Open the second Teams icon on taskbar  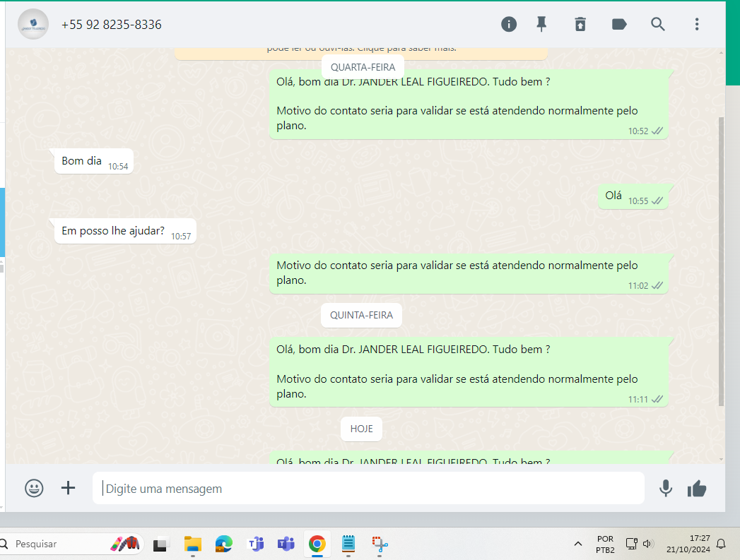(x=286, y=544)
